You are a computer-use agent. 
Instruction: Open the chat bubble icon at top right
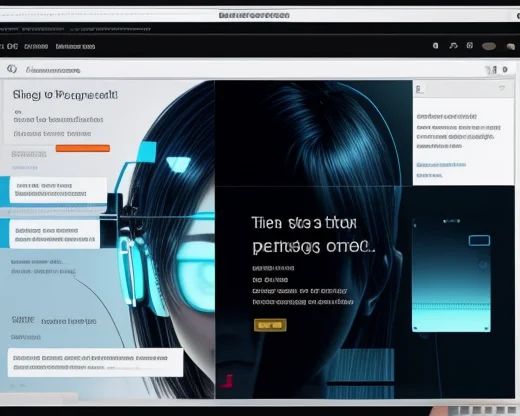[511, 47]
